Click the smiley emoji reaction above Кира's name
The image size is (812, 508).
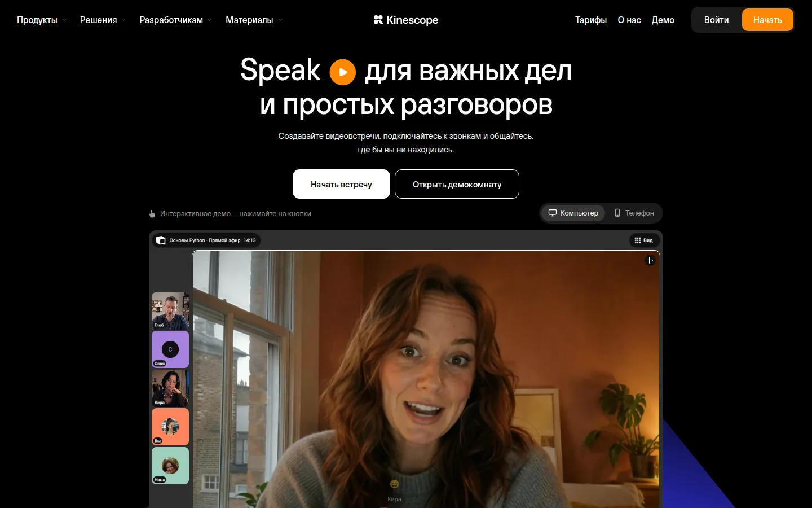pyautogui.click(x=395, y=484)
